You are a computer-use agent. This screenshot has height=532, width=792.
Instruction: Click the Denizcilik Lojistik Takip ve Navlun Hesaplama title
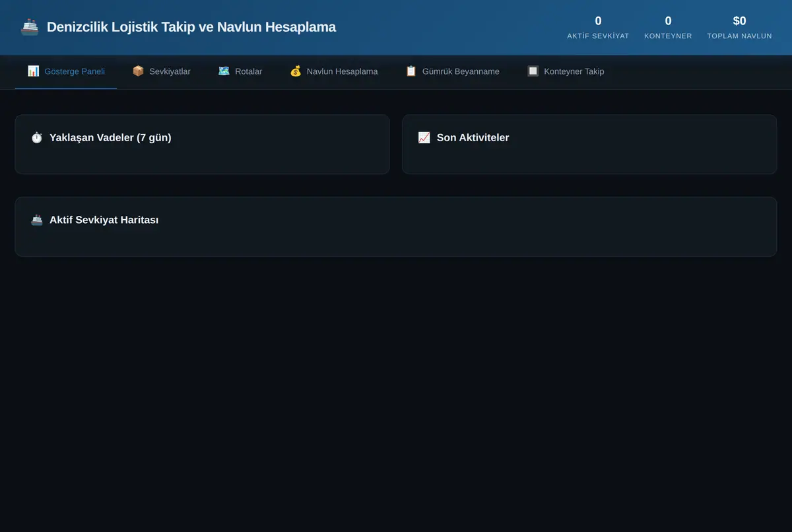(191, 27)
